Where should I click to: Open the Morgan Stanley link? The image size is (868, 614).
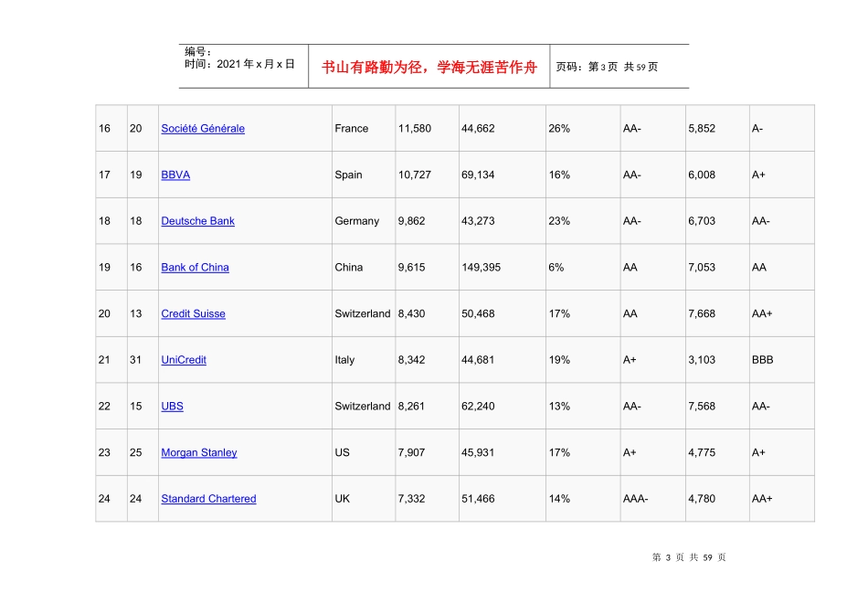(199, 453)
